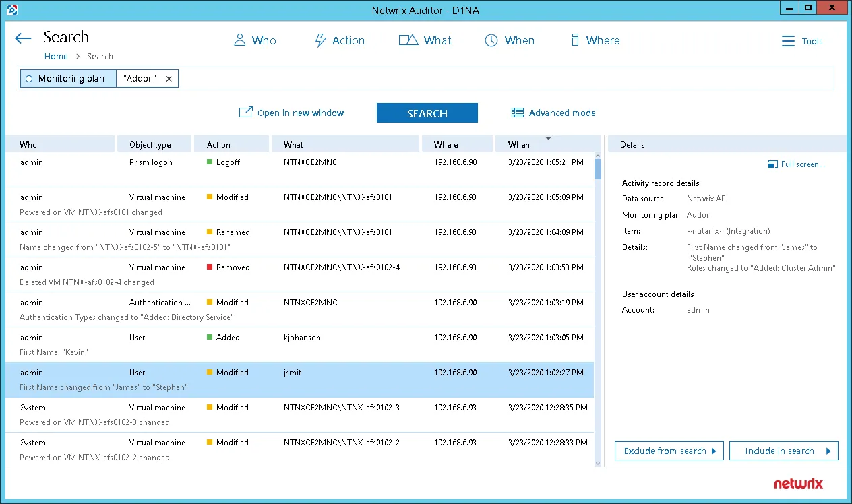Remove the "Addon" filter with X

click(169, 79)
